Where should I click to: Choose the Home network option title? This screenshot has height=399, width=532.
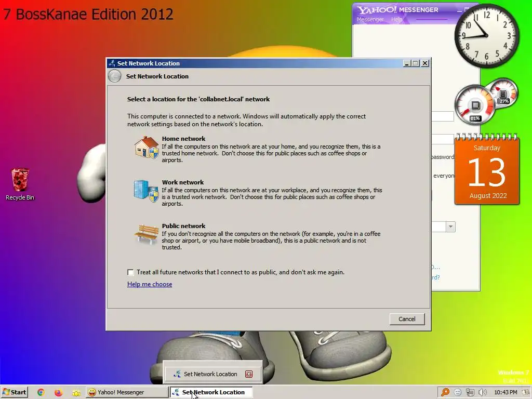click(183, 138)
